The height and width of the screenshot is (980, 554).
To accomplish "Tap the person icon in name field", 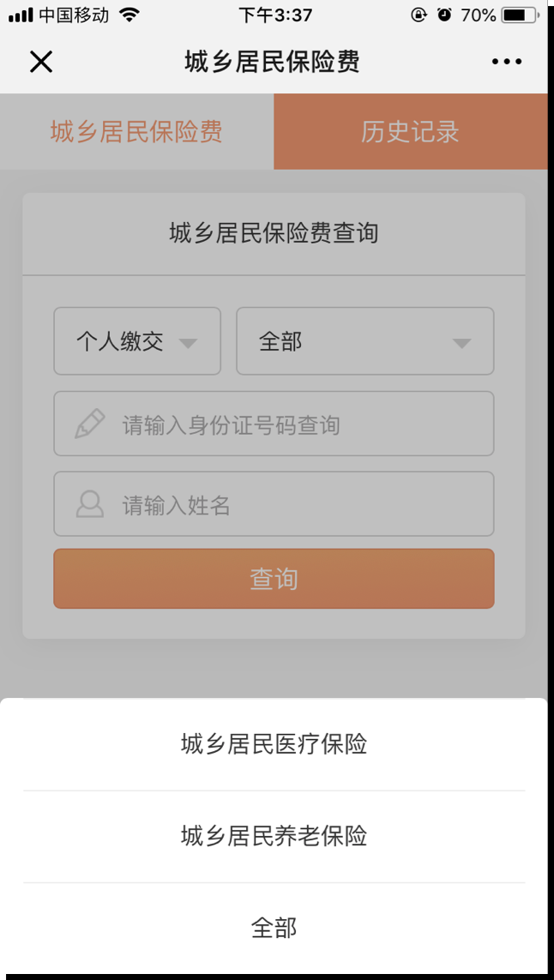I will coord(90,504).
